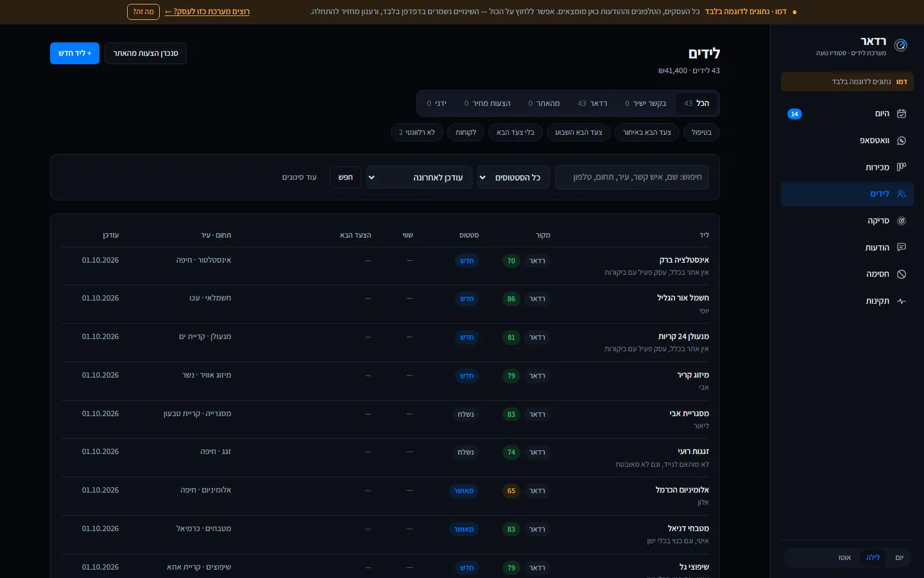Click the לידים people icon in the sidebar

pyautogui.click(x=902, y=194)
